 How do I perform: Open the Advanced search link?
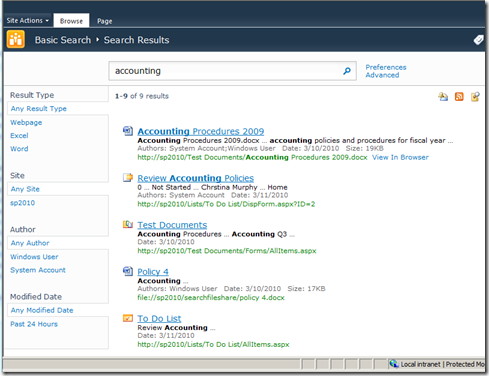[382, 75]
